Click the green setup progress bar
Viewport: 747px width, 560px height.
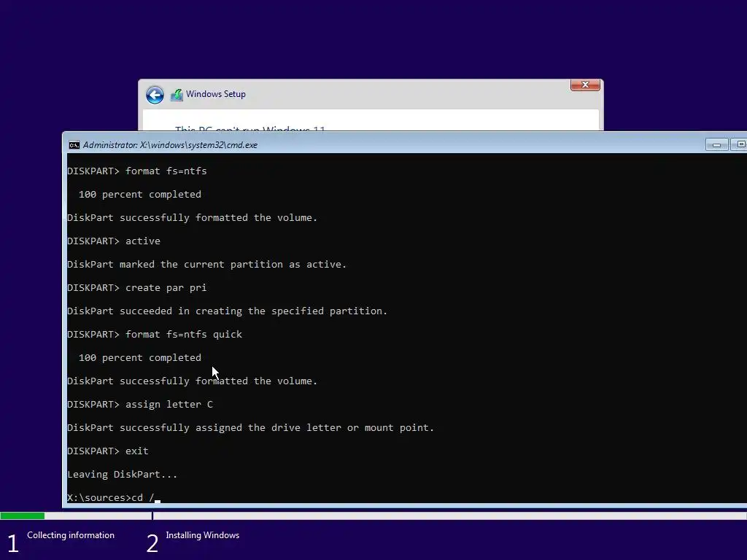click(23, 516)
